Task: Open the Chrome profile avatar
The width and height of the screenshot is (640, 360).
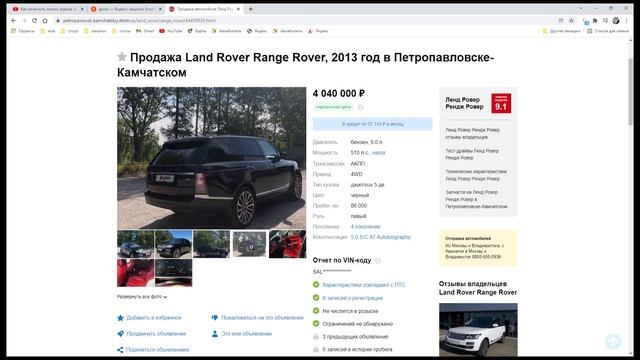Action: click(x=616, y=20)
